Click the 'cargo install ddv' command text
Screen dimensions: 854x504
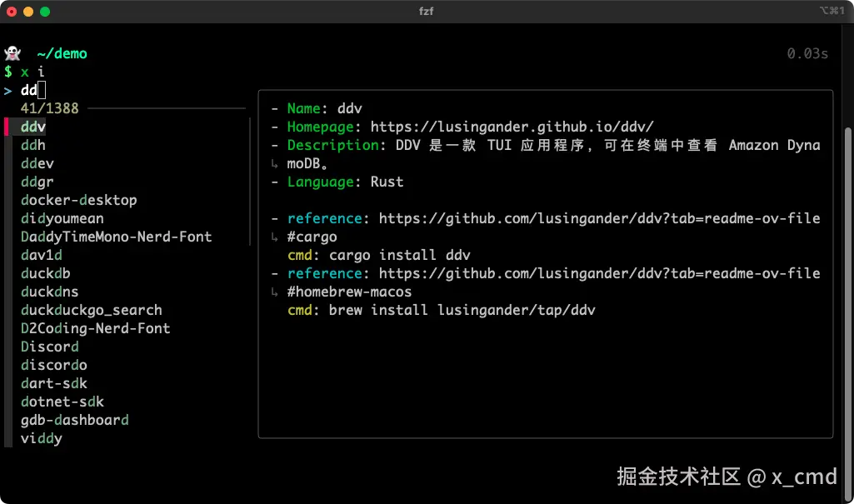pos(400,255)
